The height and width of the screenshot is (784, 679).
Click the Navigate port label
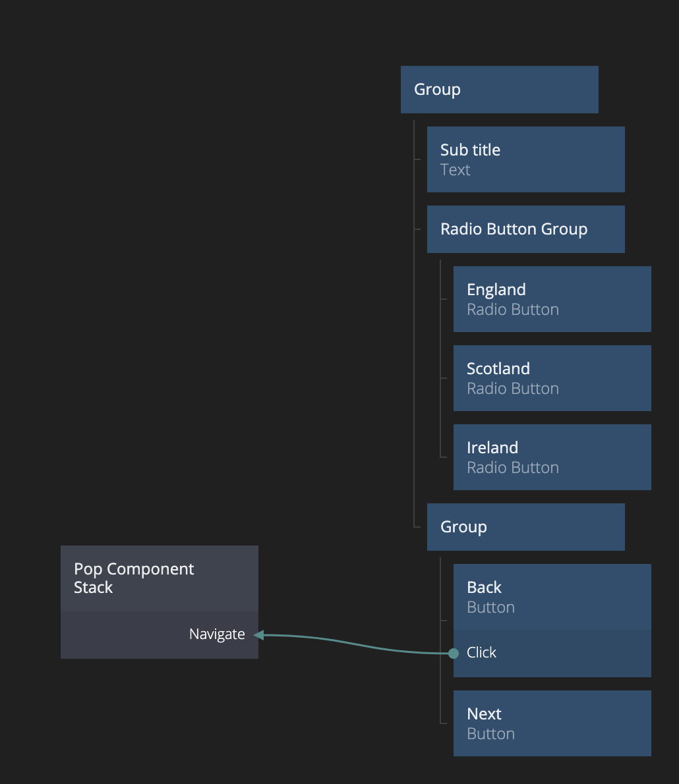217,634
